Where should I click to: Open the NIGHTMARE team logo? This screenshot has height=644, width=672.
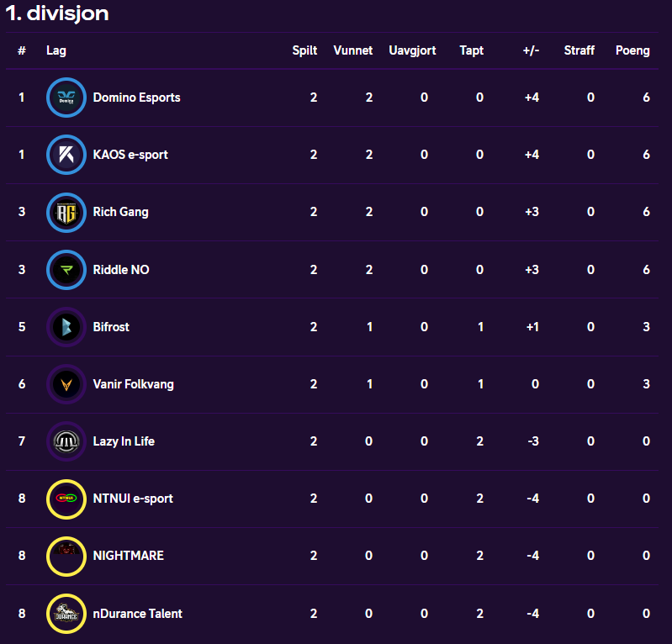coord(66,556)
